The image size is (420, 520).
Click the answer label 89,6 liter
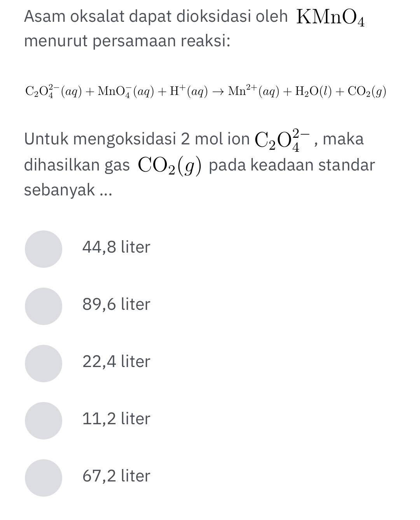pyautogui.click(x=116, y=304)
